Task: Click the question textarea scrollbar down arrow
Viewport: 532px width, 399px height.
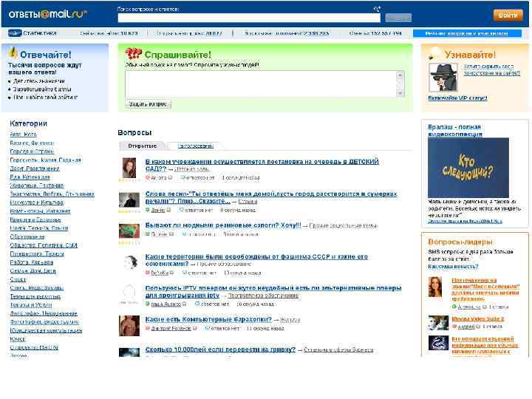Action: pyautogui.click(x=400, y=93)
